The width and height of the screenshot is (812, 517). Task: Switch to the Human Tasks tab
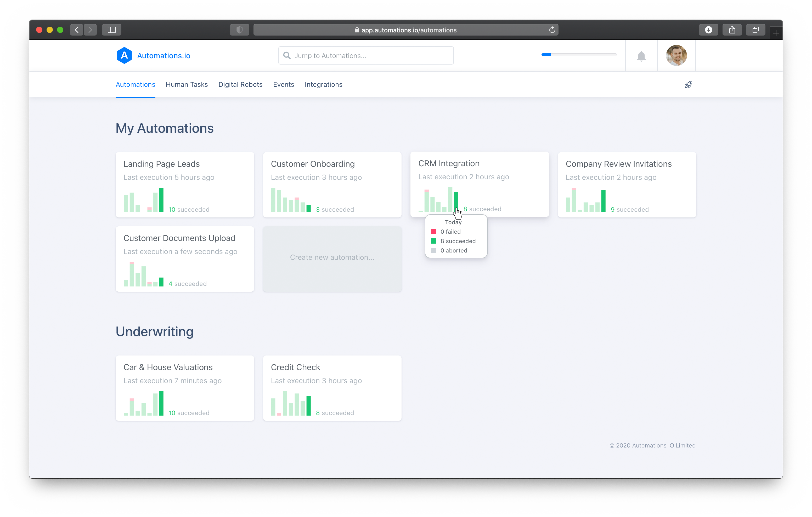point(187,85)
